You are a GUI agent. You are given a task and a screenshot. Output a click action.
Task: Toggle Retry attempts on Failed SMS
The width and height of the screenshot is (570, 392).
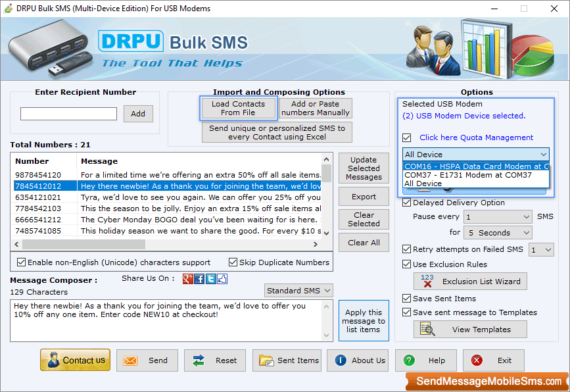pos(407,249)
